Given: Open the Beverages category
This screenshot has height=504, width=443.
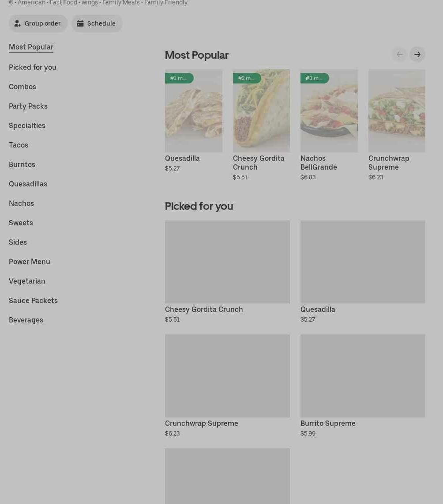Looking at the screenshot, I should point(26,320).
